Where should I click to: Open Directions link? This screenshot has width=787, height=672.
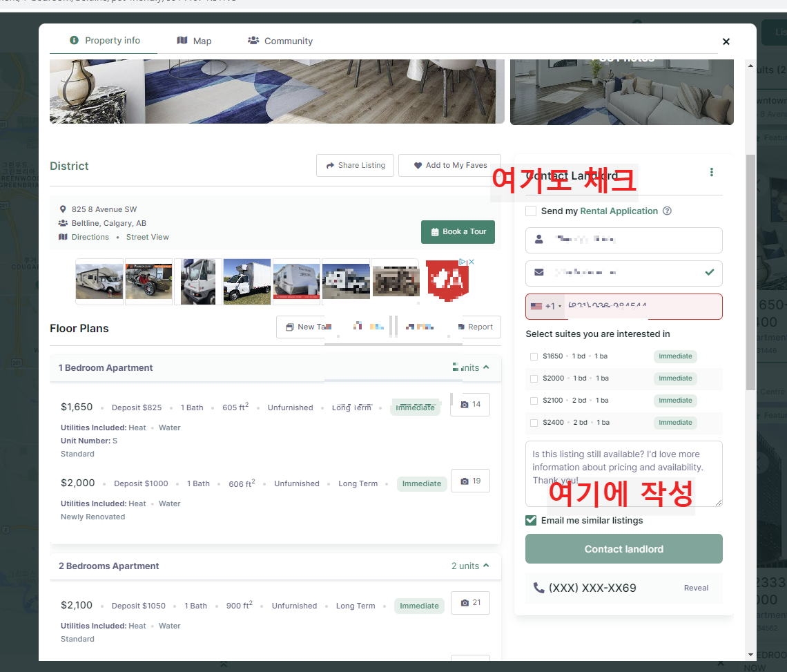coord(90,237)
